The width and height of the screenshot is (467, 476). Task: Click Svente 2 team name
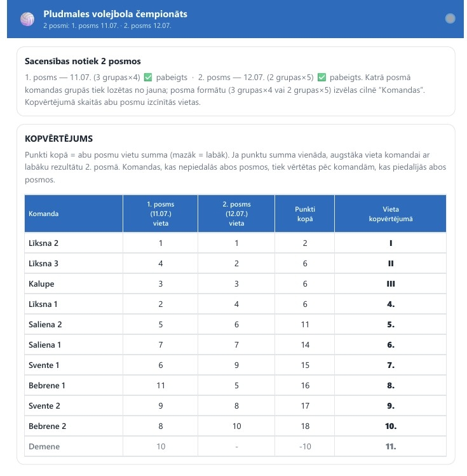coord(44,406)
